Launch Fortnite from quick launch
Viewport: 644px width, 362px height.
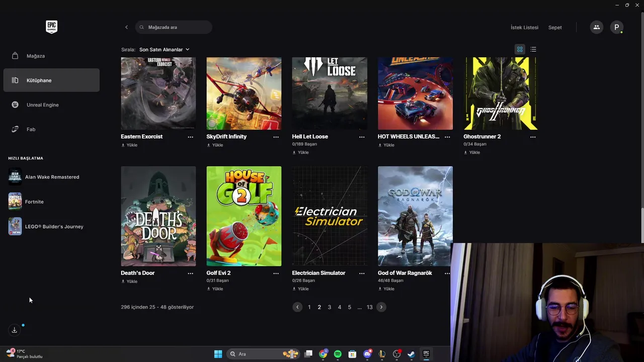tap(26, 202)
